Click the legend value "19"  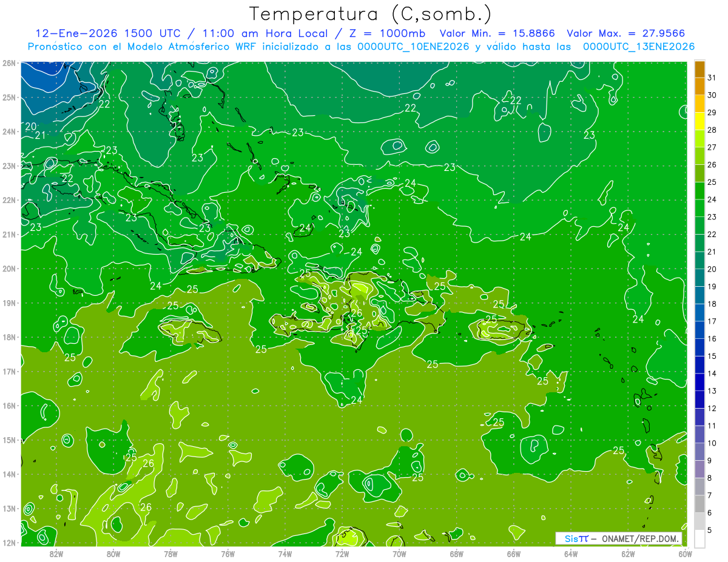[x=712, y=286]
